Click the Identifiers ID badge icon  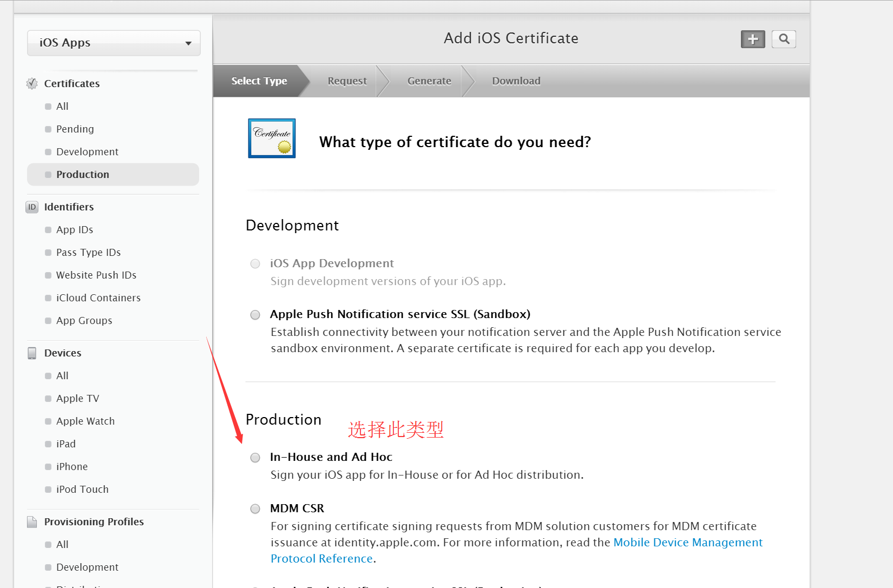(32, 207)
